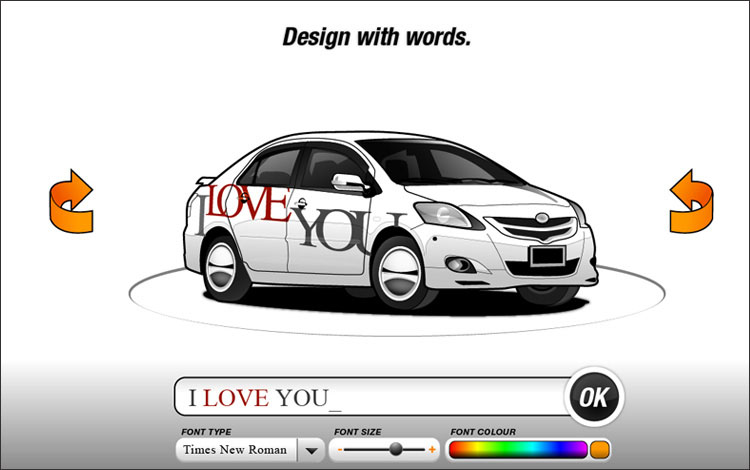Click the plus sign to increase font size

(x=432, y=450)
